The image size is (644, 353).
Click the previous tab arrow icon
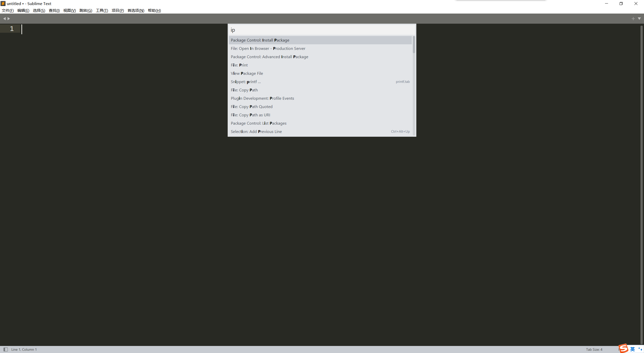pos(5,18)
